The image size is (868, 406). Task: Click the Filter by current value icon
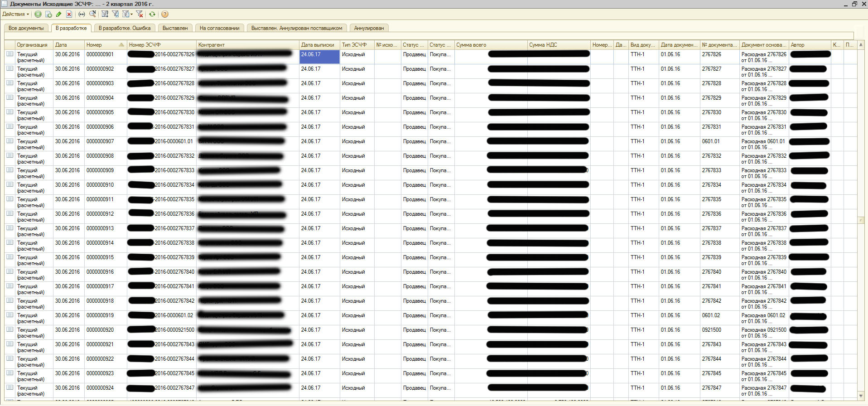click(116, 14)
